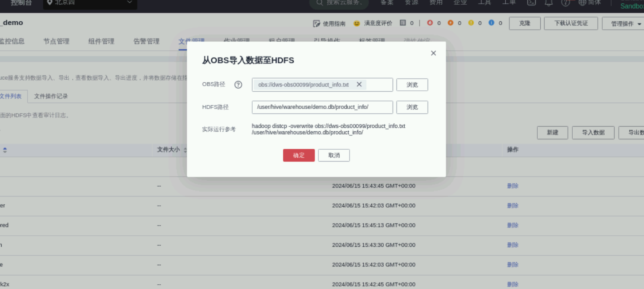
Task: Click the 新建 button
Action: pos(552,133)
